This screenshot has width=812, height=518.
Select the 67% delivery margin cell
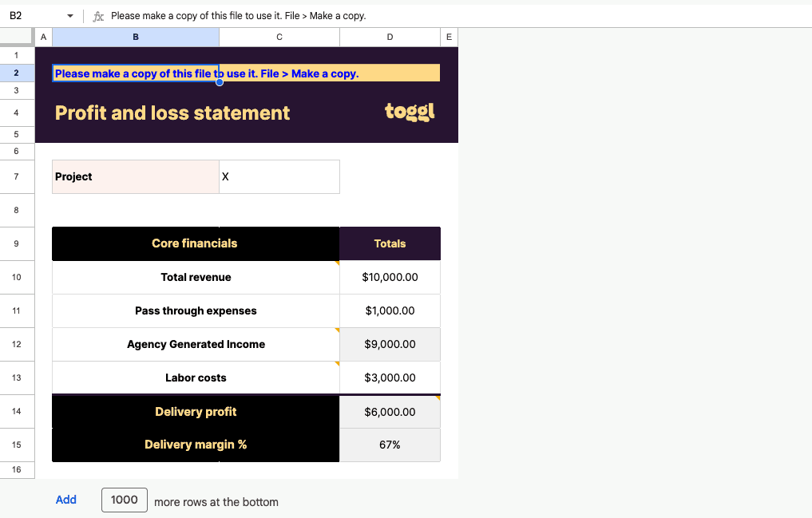[390, 445]
